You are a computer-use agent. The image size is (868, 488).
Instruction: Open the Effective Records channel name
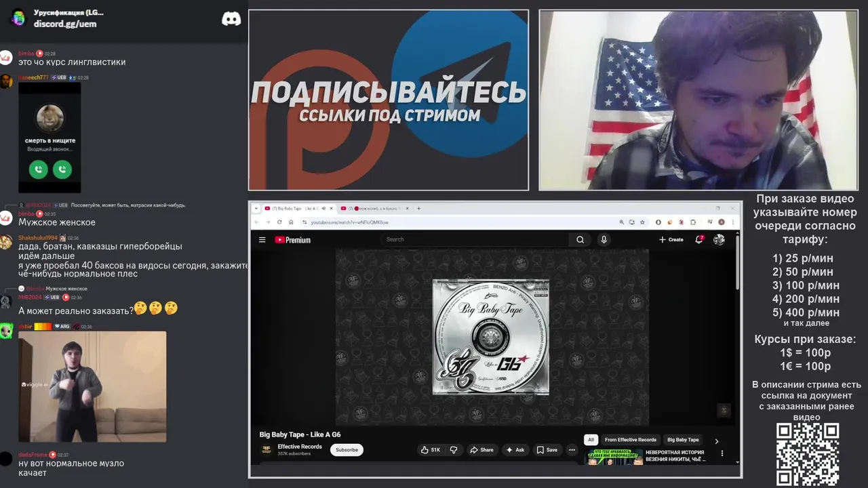300,447
